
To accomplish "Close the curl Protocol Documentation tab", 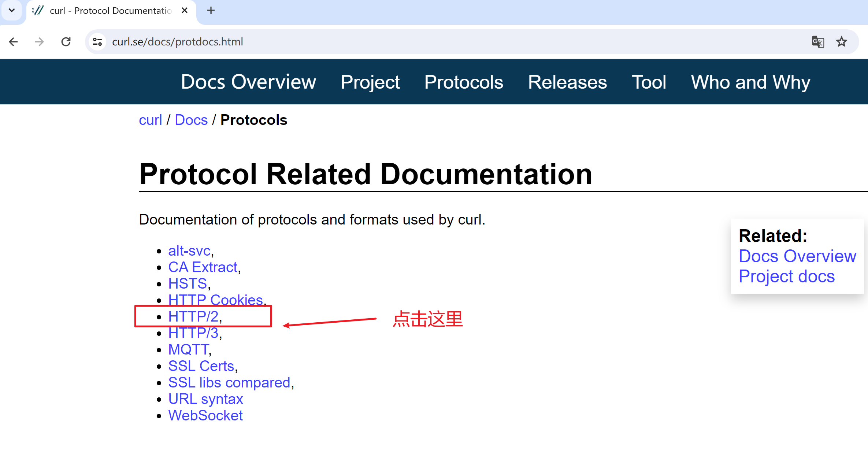I will pos(185,11).
